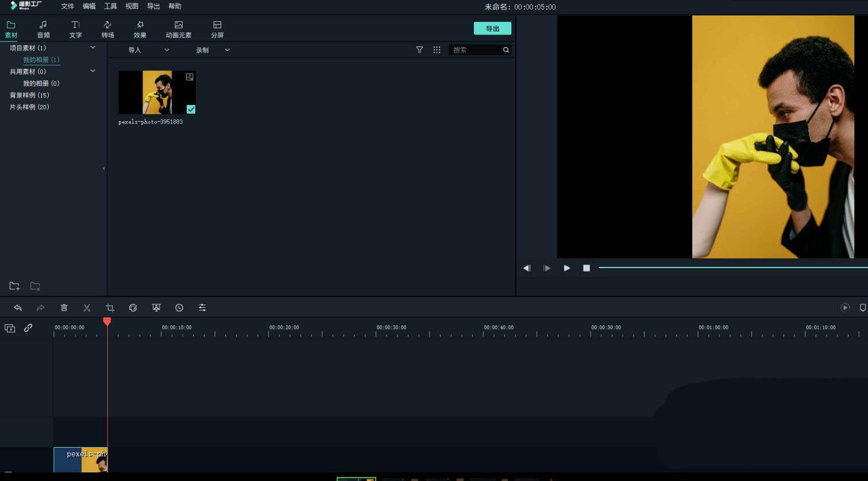Switch to the 分屏 tab
This screenshot has height=481, width=868.
point(217,29)
